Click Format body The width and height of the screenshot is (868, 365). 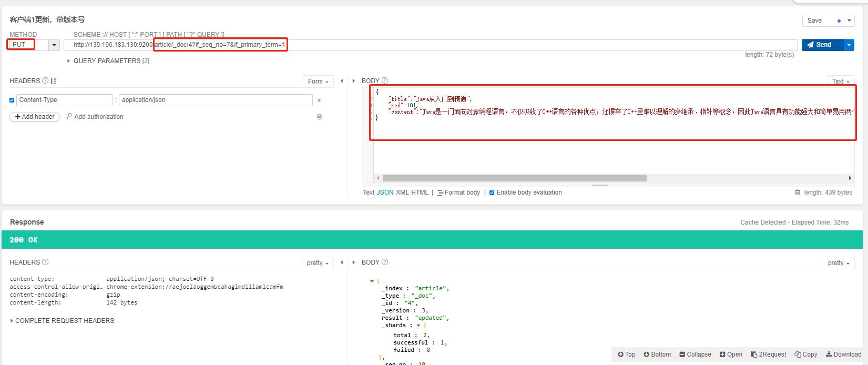[x=458, y=192]
